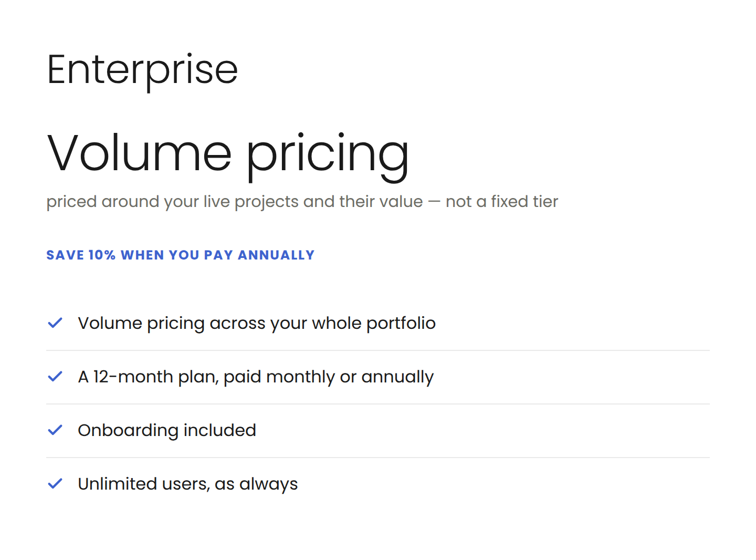The height and width of the screenshot is (560, 756).
Task: Click the pricing subtitle about live projects
Action: (302, 202)
